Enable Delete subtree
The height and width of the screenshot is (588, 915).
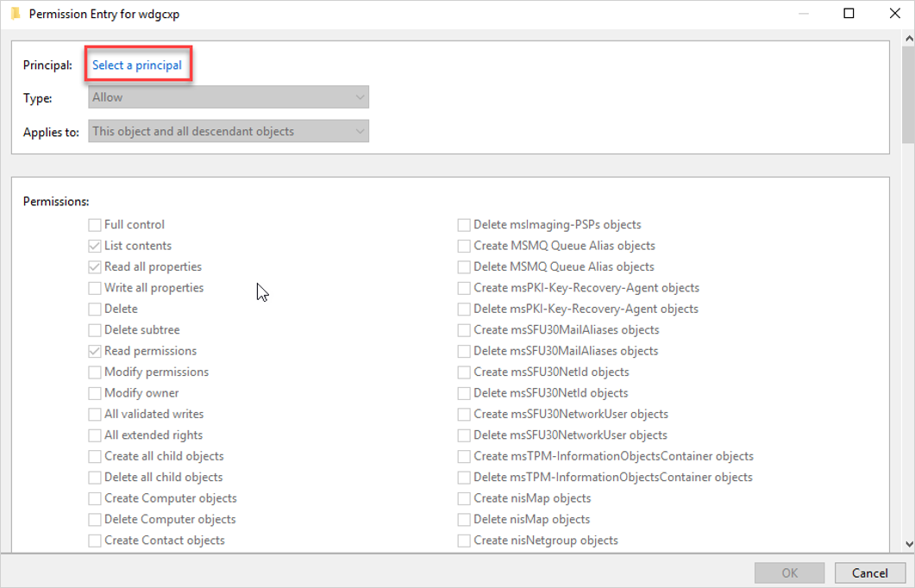pyautogui.click(x=94, y=329)
